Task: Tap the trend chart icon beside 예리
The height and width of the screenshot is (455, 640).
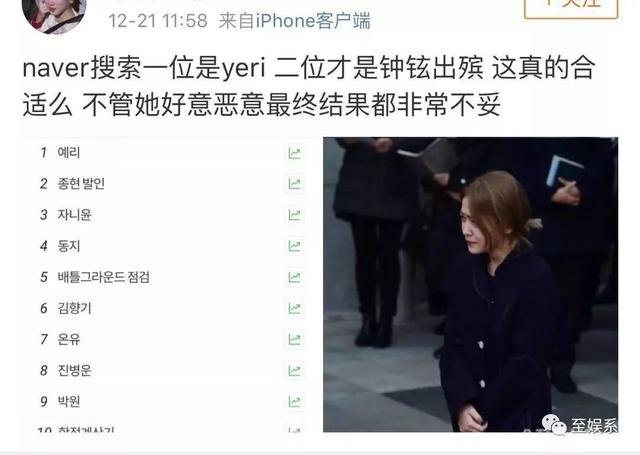Action: (294, 153)
